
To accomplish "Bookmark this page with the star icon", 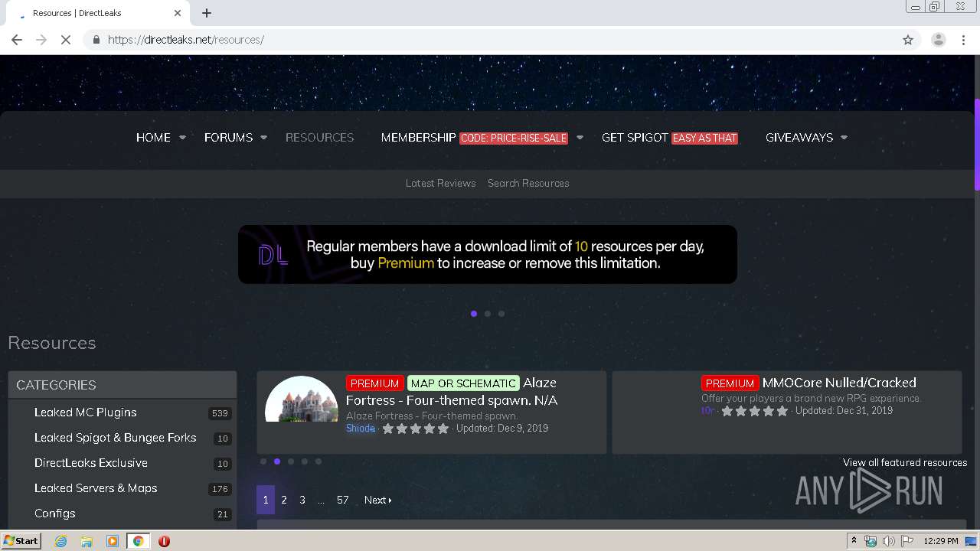I will 908,40.
